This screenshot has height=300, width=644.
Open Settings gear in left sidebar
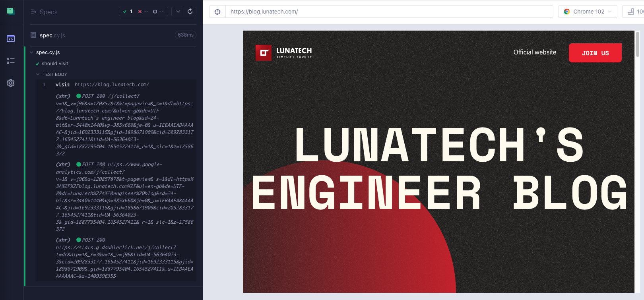click(11, 83)
